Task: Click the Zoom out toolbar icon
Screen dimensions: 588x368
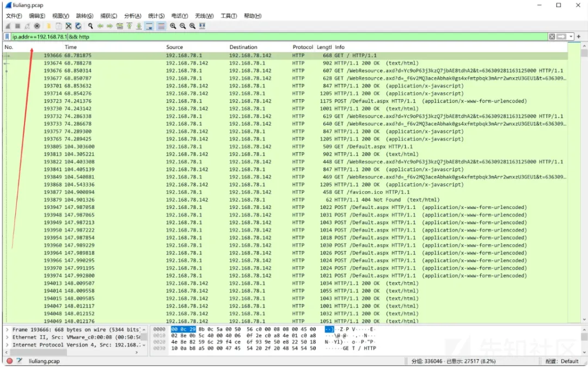Action: [x=183, y=26]
